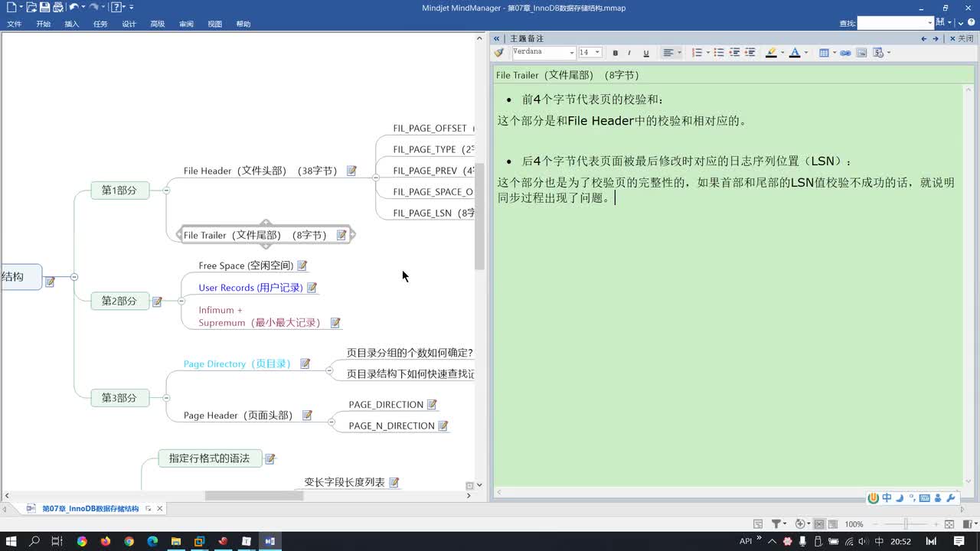Go to next topic note arrow
980x551 pixels.
point(935,38)
